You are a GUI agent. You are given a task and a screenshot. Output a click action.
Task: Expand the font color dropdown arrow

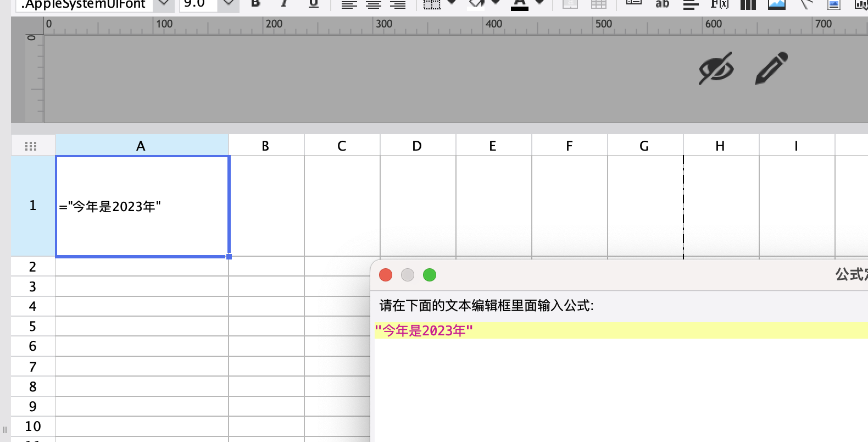tap(539, 2)
